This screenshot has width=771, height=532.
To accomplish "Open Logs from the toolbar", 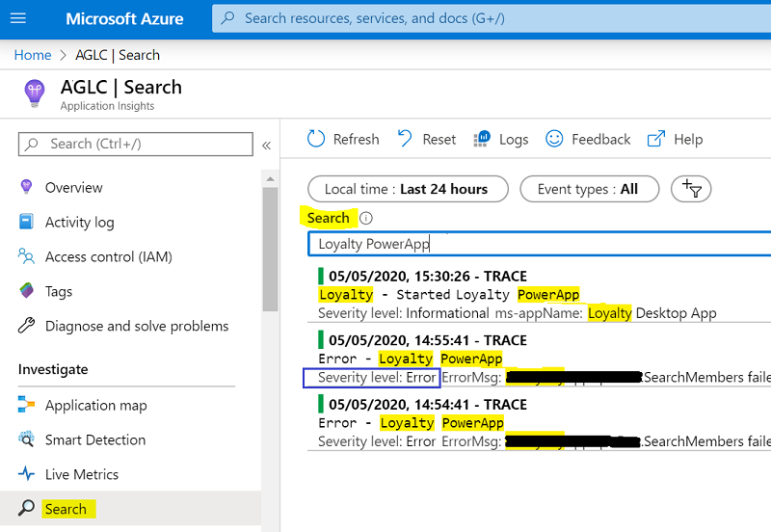I will tap(501, 140).
